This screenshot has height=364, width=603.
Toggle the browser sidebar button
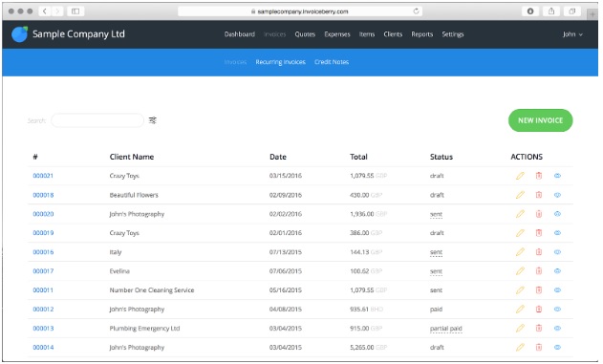(x=75, y=11)
